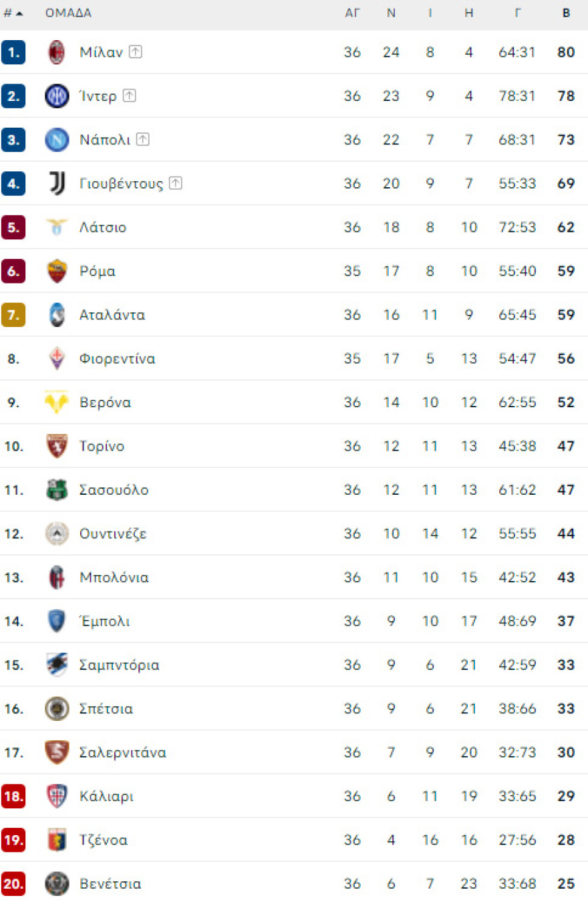Click the promotion arrow icon next to Μίλαν
588x902 pixels.
(136, 51)
